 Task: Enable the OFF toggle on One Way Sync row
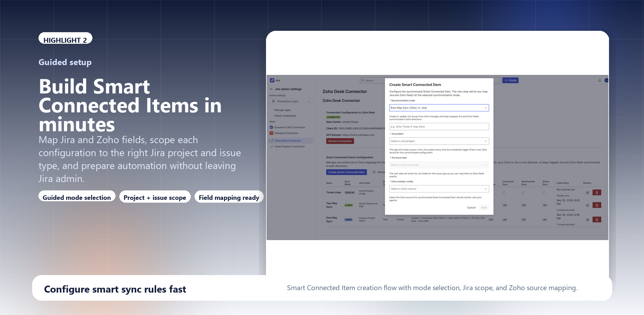click(x=490, y=219)
